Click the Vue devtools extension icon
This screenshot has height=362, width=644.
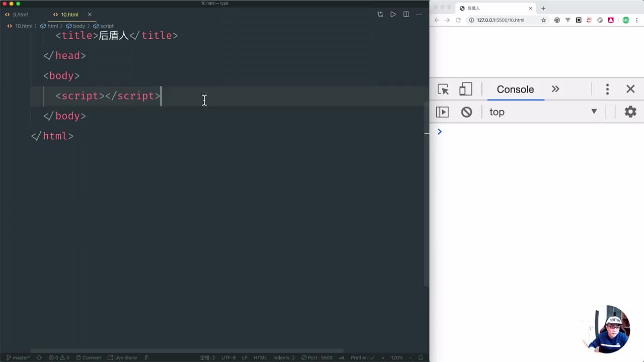(x=568, y=20)
